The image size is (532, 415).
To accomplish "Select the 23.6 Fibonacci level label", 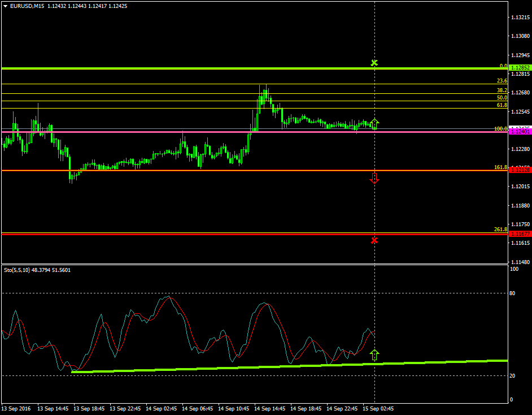I will coord(502,81).
